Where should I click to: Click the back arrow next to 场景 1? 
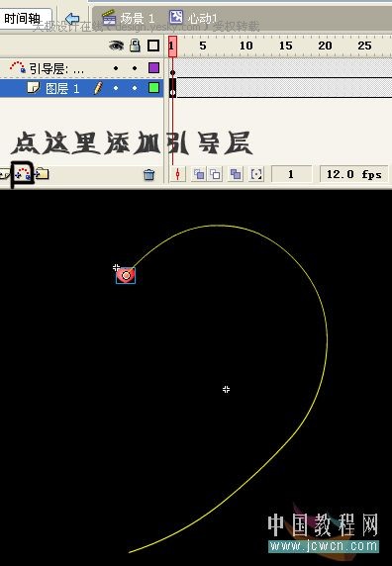click(72, 18)
